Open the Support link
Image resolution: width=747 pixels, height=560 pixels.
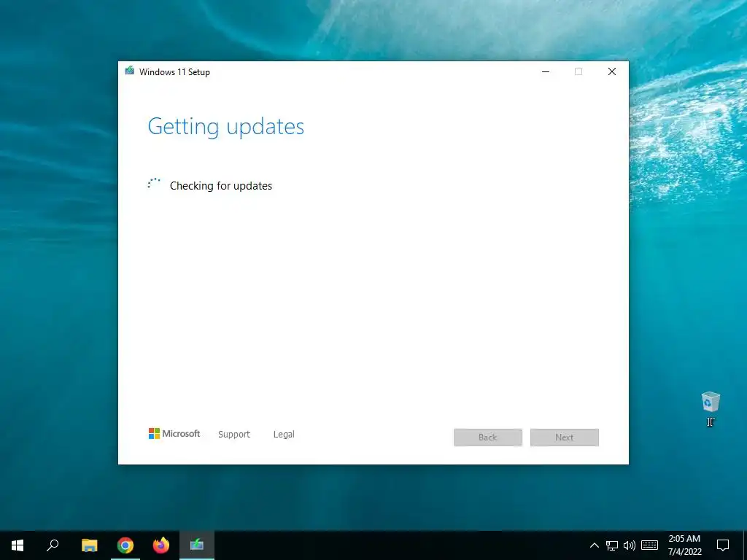point(234,435)
